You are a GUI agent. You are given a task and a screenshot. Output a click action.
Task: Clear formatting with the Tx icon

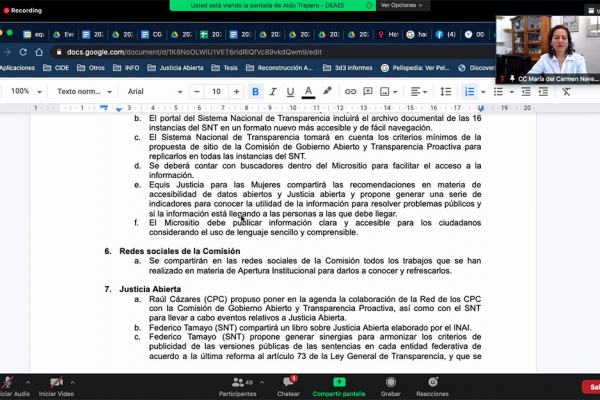point(566,91)
